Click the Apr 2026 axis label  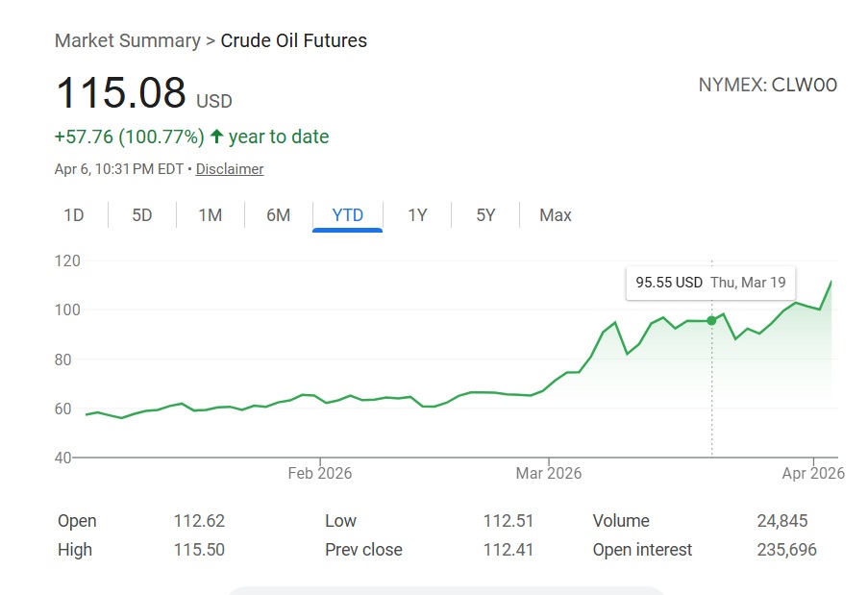click(813, 473)
